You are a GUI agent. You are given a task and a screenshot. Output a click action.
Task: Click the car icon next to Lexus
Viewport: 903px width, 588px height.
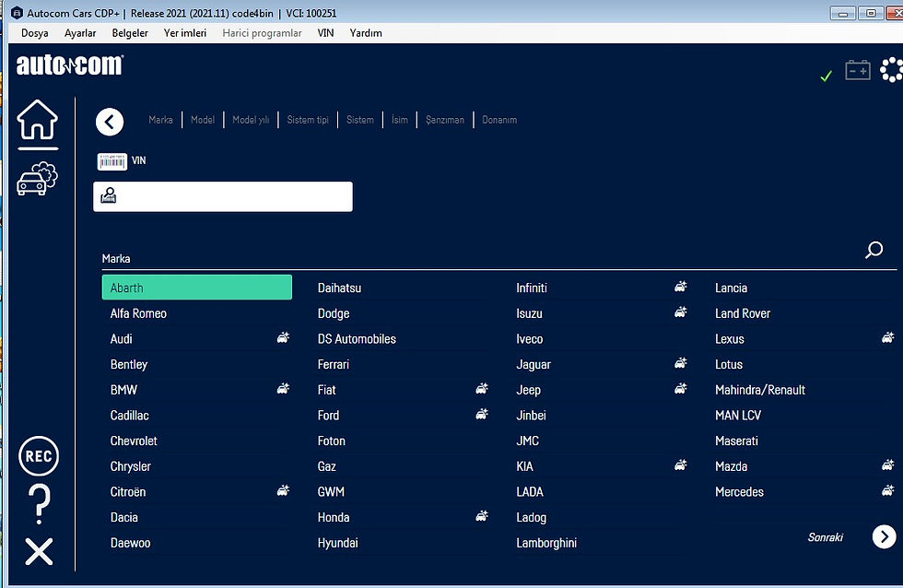[x=888, y=337]
